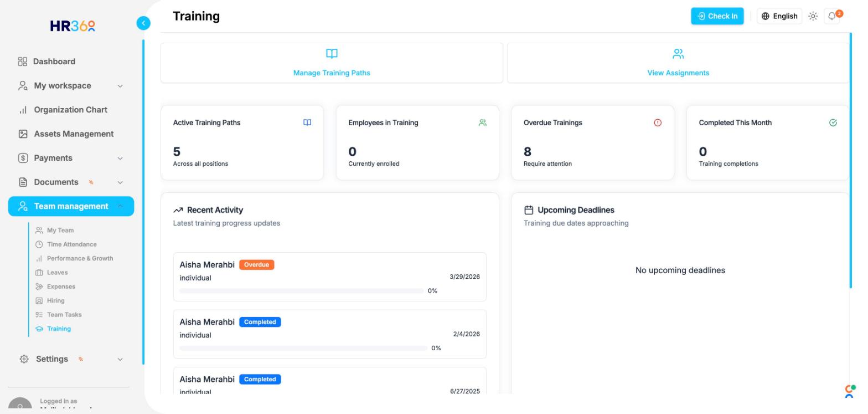Open Time Attendance submenu item
This screenshot has width=868, height=414.
71,244
